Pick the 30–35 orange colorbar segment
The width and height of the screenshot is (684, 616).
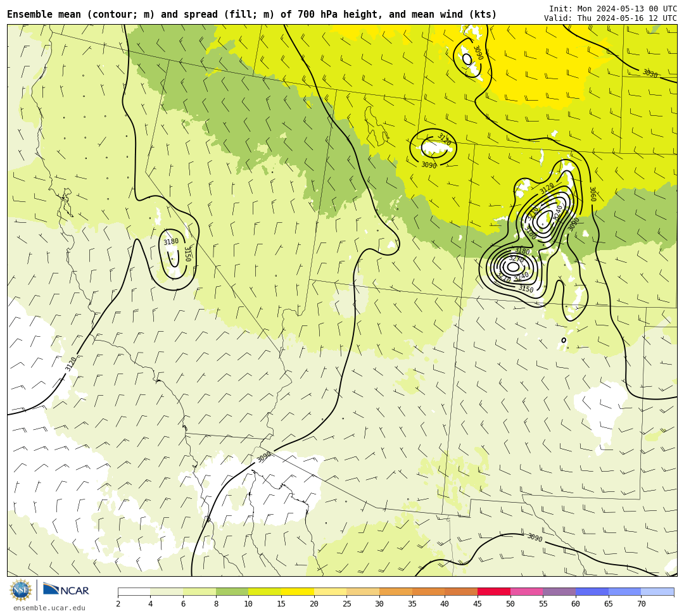pyautogui.click(x=396, y=591)
